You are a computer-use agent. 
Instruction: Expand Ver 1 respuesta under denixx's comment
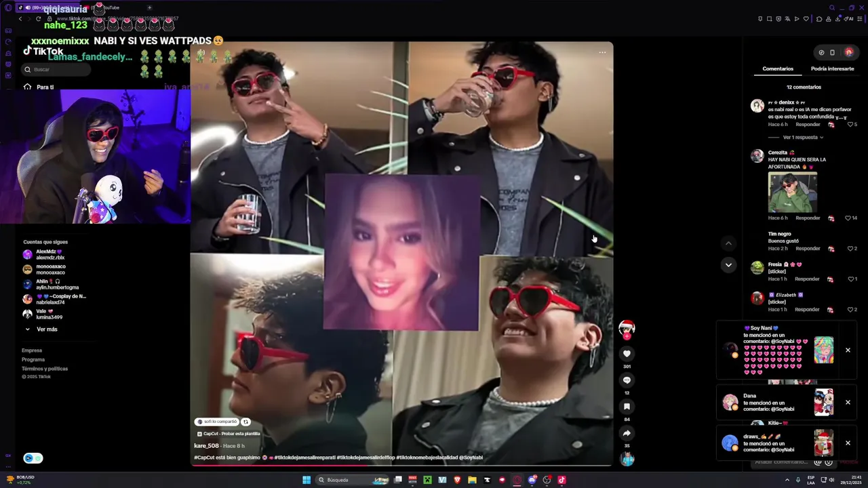tap(803, 138)
